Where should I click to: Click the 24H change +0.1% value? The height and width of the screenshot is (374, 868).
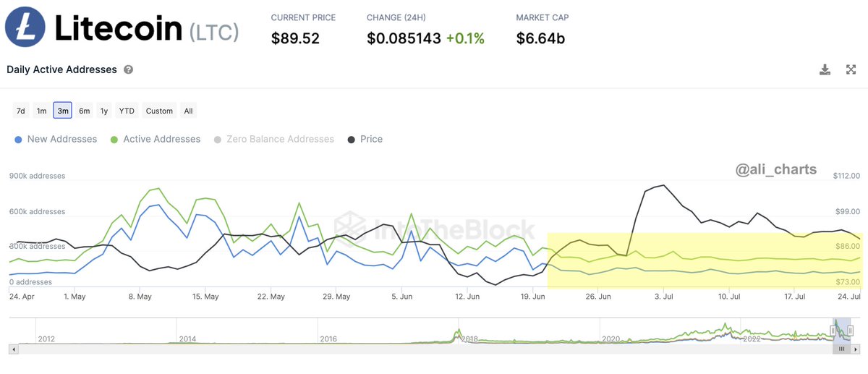[465, 38]
